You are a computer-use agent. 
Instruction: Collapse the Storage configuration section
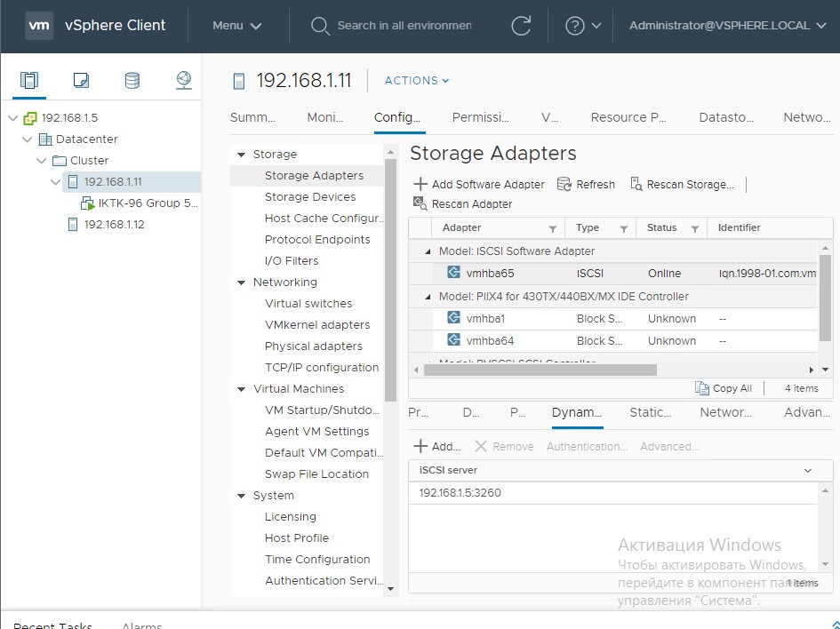point(241,155)
